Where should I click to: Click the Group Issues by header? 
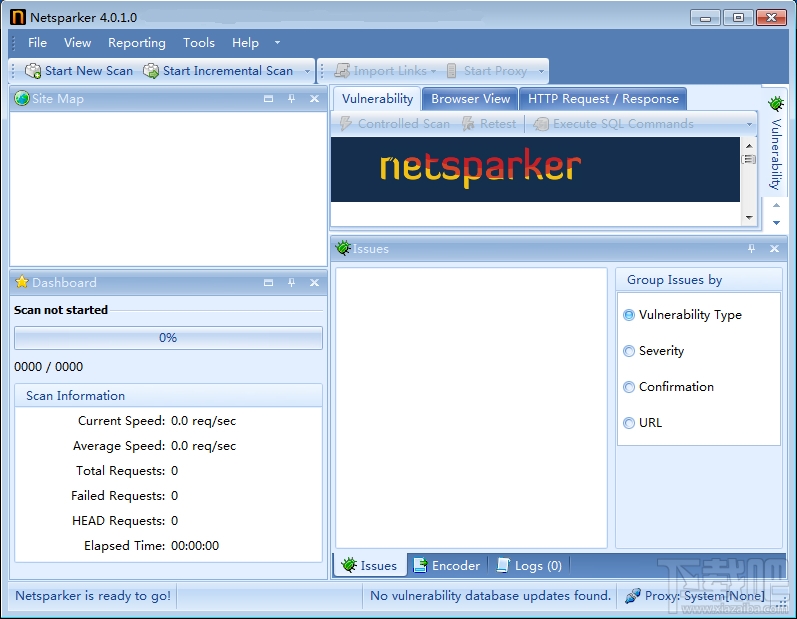coord(699,280)
